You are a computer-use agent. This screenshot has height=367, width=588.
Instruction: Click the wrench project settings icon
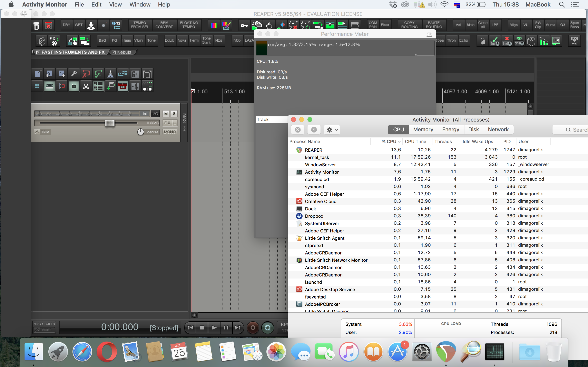point(74,74)
